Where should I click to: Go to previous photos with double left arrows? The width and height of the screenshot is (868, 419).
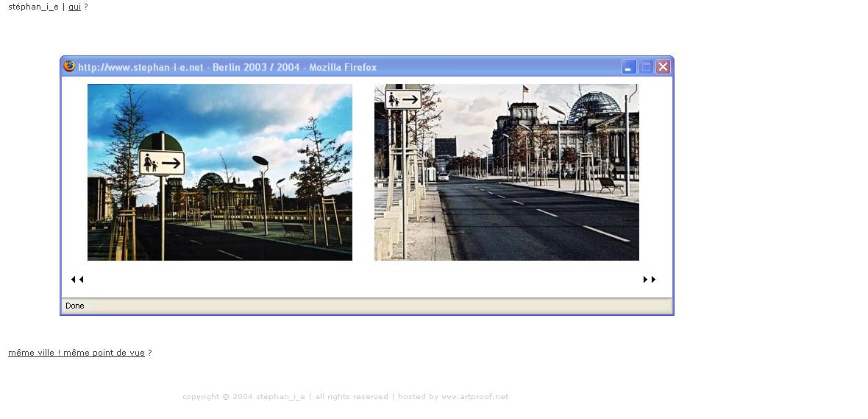click(x=77, y=279)
